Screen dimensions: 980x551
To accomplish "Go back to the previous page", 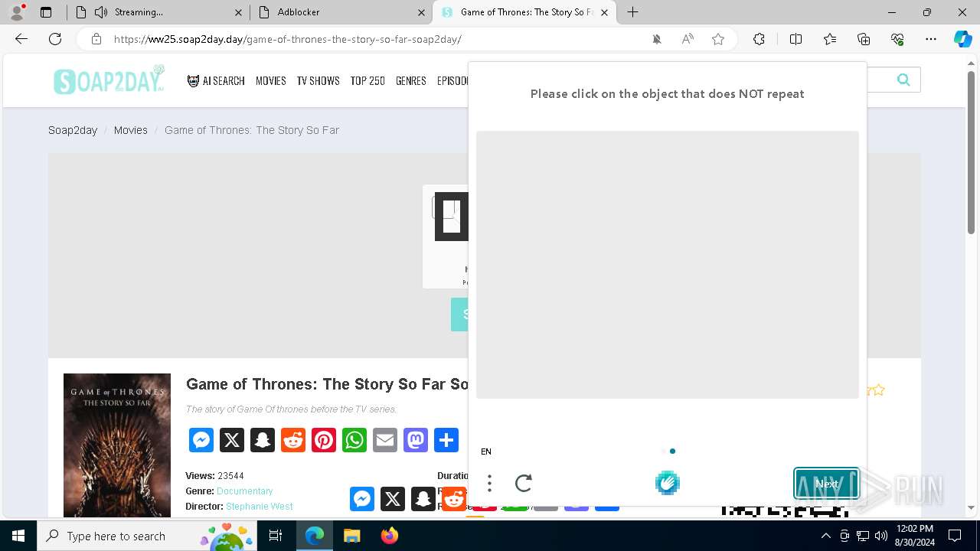I will point(21,39).
